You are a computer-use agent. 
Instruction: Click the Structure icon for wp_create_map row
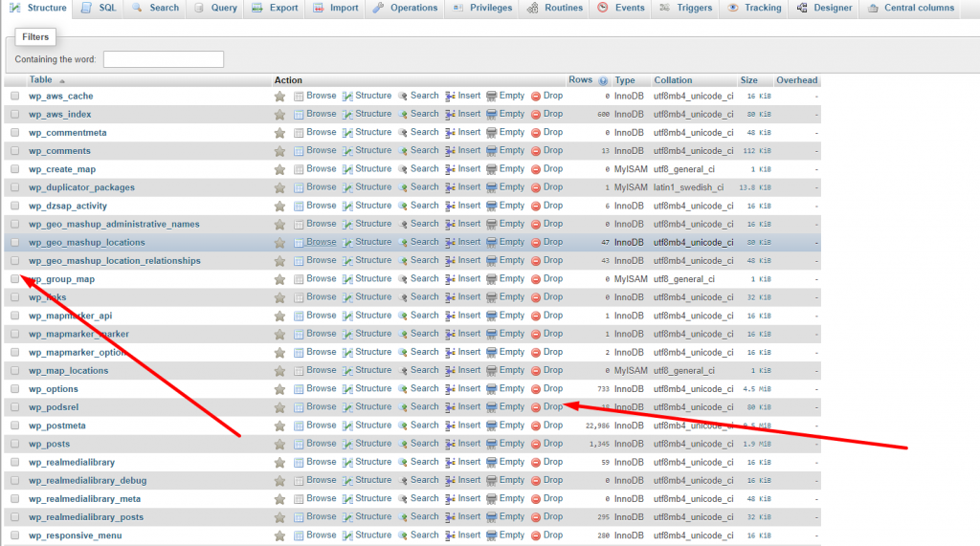[348, 169]
